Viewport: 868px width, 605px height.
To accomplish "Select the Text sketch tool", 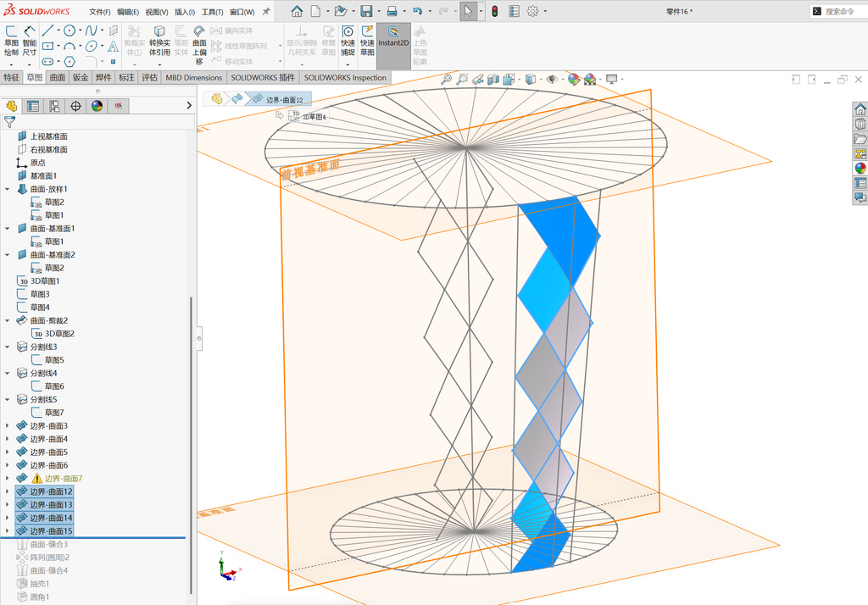I will (113, 46).
